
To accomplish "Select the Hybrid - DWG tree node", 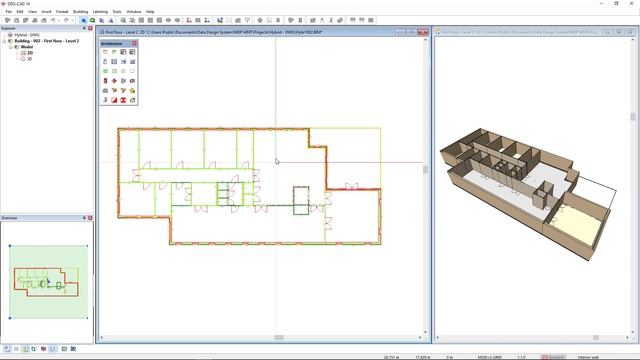I will click(27, 35).
